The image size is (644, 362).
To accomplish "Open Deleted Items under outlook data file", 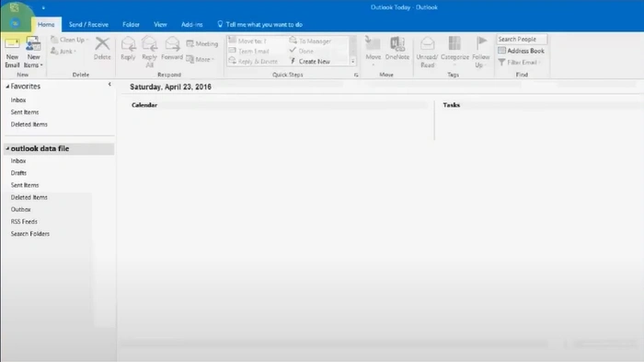I will pos(29,197).
